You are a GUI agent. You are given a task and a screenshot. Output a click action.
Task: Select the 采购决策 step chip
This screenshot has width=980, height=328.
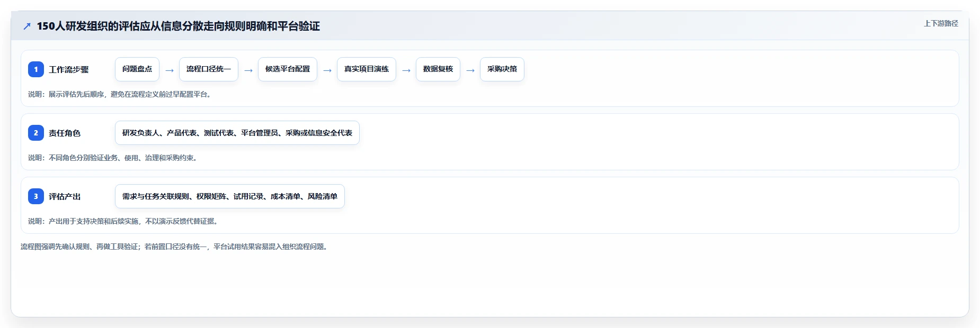[502, 69]
